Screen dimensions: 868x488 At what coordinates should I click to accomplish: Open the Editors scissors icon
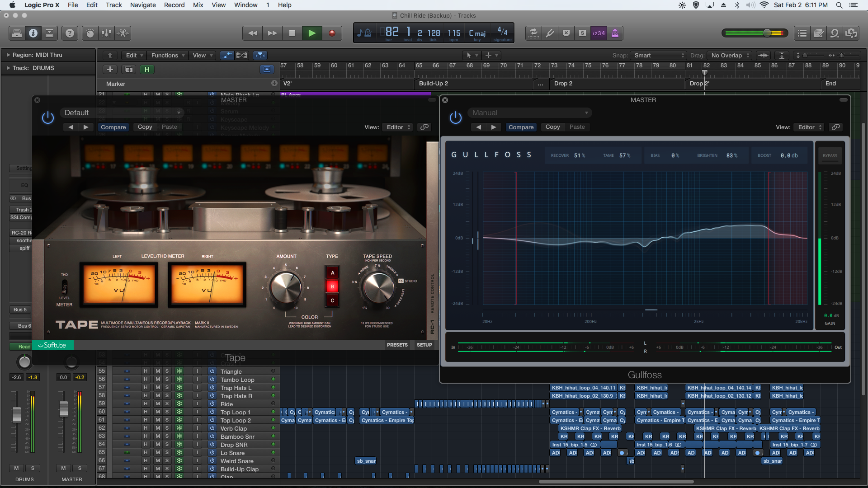tap(123, 33)
